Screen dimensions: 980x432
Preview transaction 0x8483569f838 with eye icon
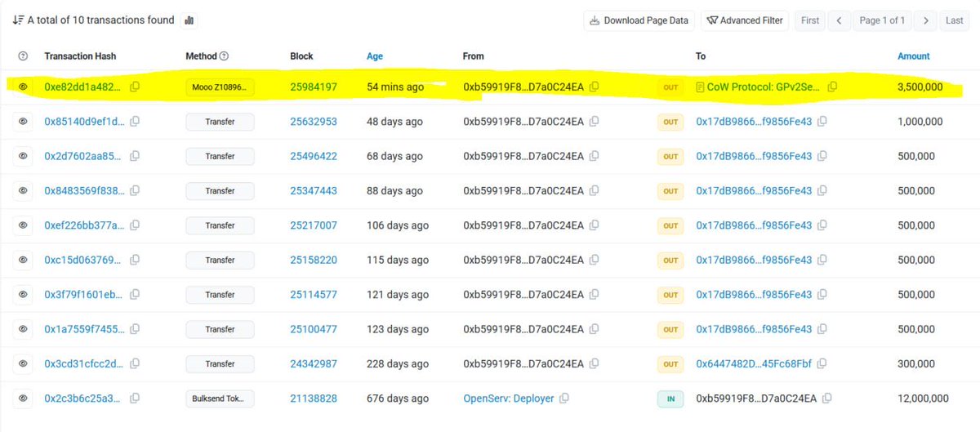click(23, 190)
